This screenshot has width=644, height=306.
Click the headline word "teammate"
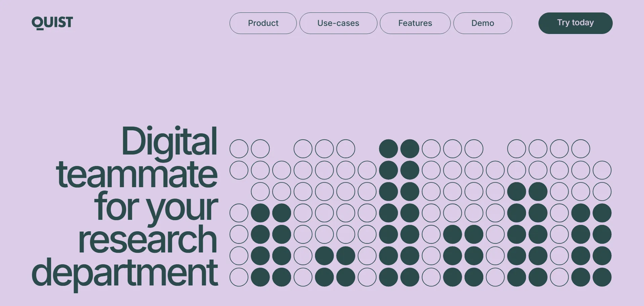(137, 174)
